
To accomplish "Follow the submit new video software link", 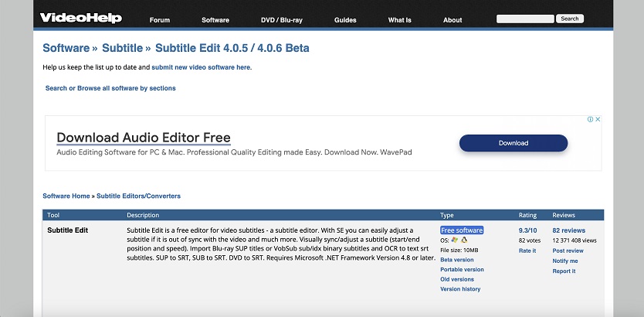I will coord(201,67).
